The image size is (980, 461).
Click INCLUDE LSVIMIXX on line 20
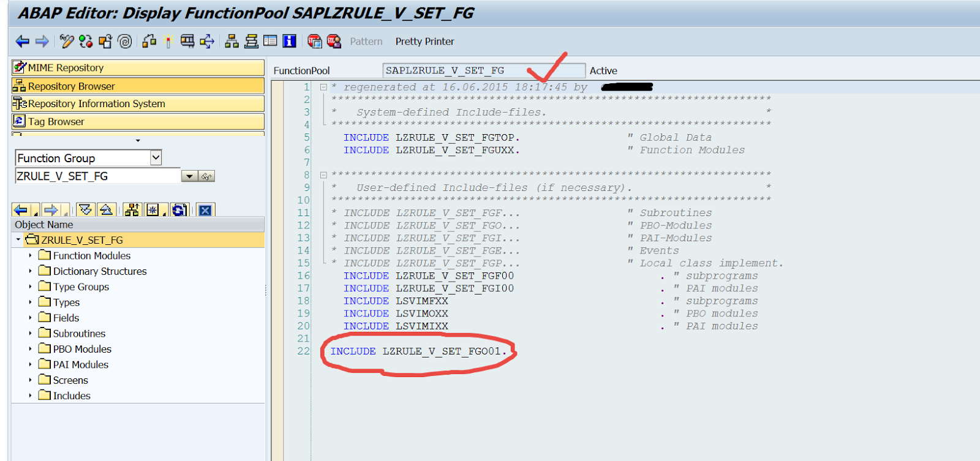[396, 326]
